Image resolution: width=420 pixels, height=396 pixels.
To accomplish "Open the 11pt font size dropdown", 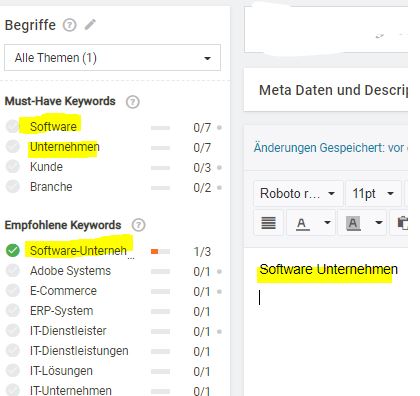I will click(x=373, y=193).
